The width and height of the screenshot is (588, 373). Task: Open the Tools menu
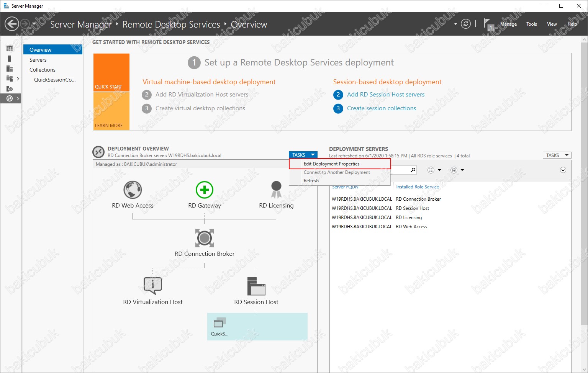pyautogui.click(x=531, y=24)
